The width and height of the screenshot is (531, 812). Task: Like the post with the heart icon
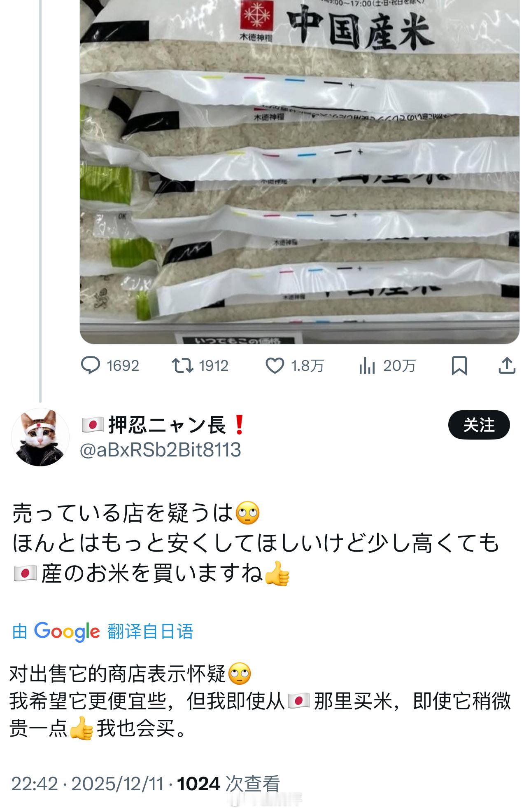(x=275, y=365)
